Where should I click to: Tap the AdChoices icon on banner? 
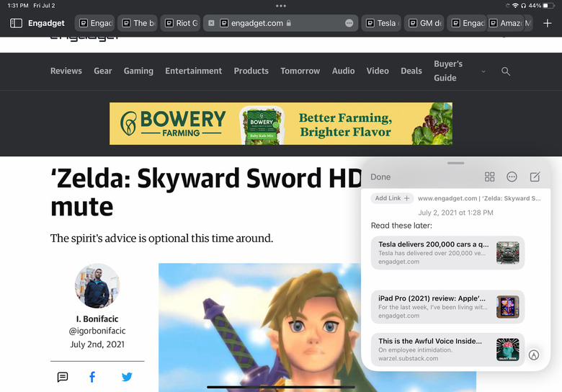(448, 106)
